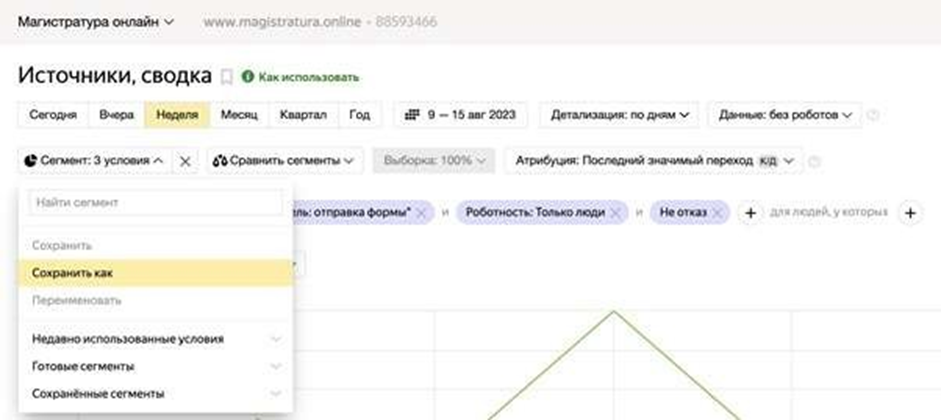The width and height of the screenshot is (941, 420).
Task: Click the bookmark icon beside Источники, сводка
Action: 226,77
